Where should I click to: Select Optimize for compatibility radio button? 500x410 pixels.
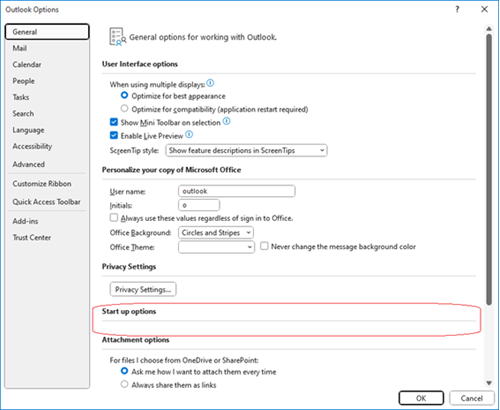click(x=124, y=109)
